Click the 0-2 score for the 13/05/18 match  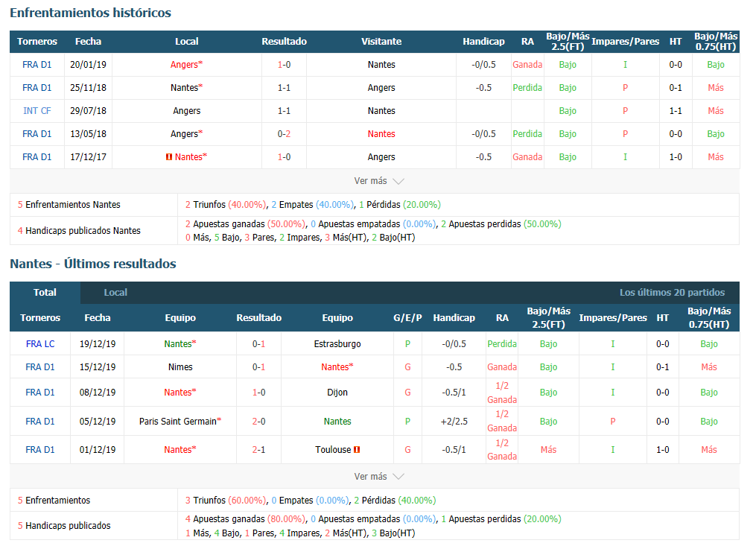(284, 134)
